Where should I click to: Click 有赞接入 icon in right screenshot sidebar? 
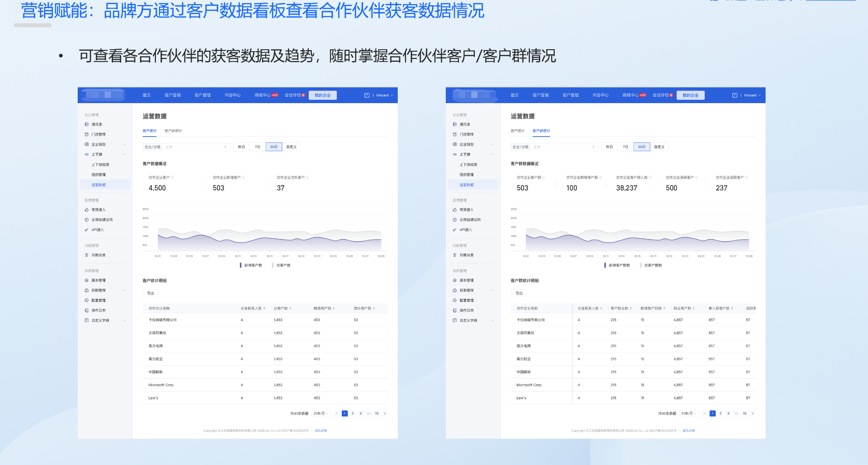455,210
